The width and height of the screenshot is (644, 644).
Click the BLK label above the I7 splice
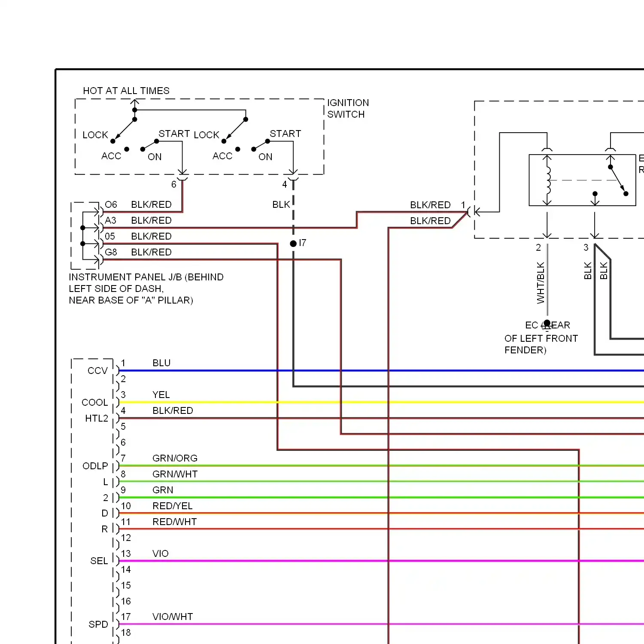[281, 204]
